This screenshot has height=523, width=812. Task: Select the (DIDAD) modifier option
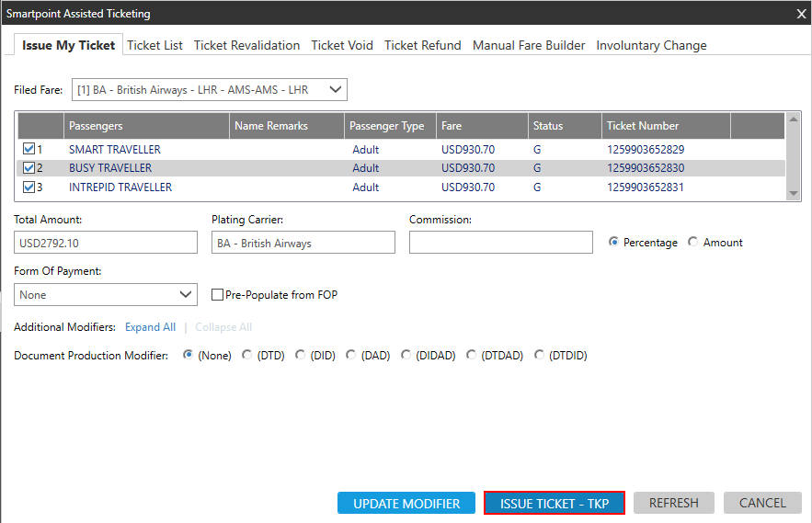[x=406, y=355]
